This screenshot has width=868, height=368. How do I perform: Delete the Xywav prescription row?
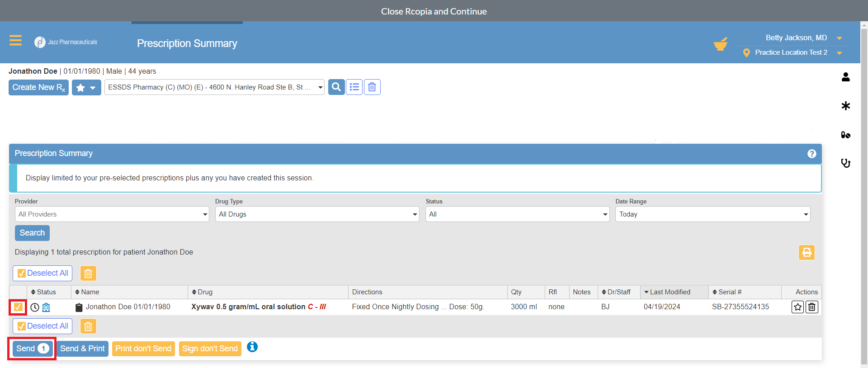812,307
